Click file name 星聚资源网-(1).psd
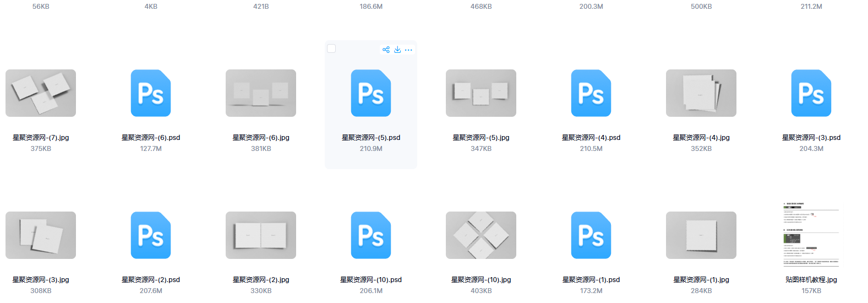 (591, 280)
